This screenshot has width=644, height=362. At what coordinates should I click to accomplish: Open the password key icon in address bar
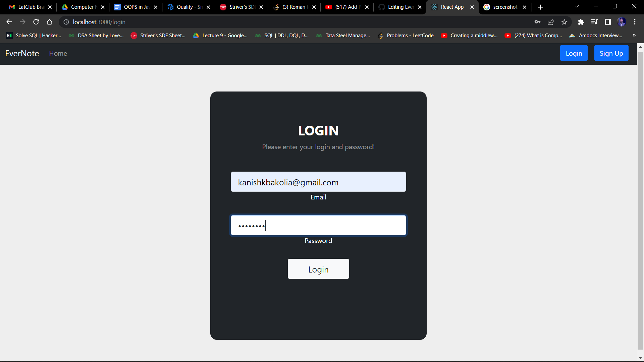(x=538, y=22)
